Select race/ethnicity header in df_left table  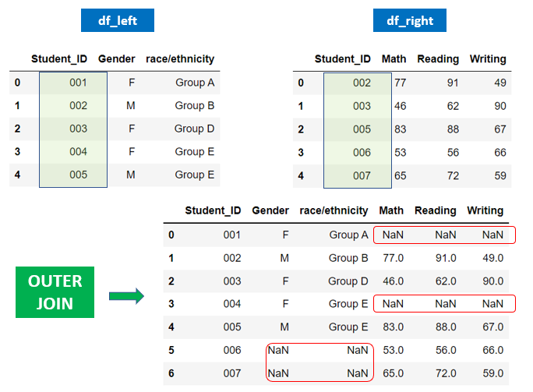coord(180,58)
